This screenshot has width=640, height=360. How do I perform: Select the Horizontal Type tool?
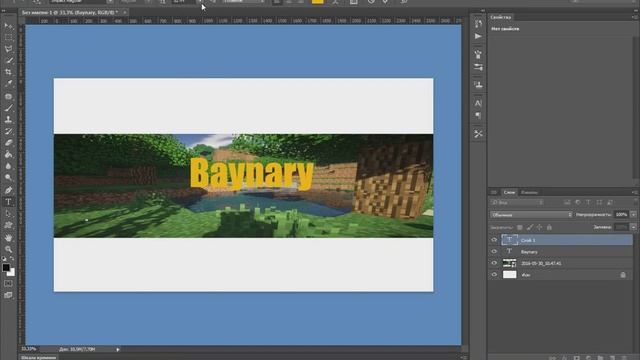pos(8,202)
